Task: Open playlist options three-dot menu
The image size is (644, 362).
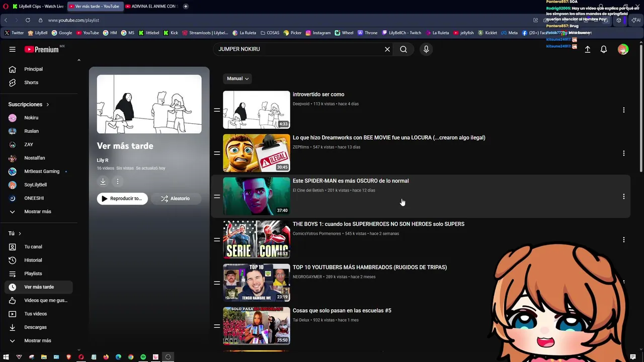Action: click(118, 182)
